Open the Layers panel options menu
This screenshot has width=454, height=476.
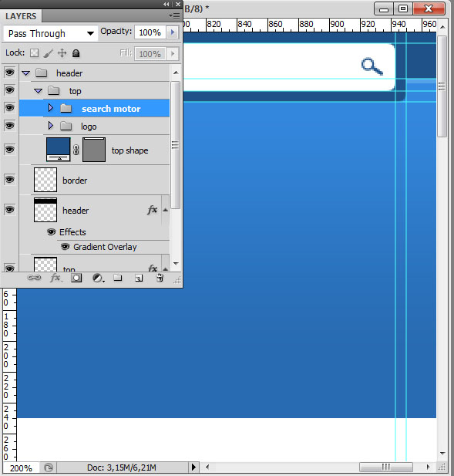pos(174,15)
